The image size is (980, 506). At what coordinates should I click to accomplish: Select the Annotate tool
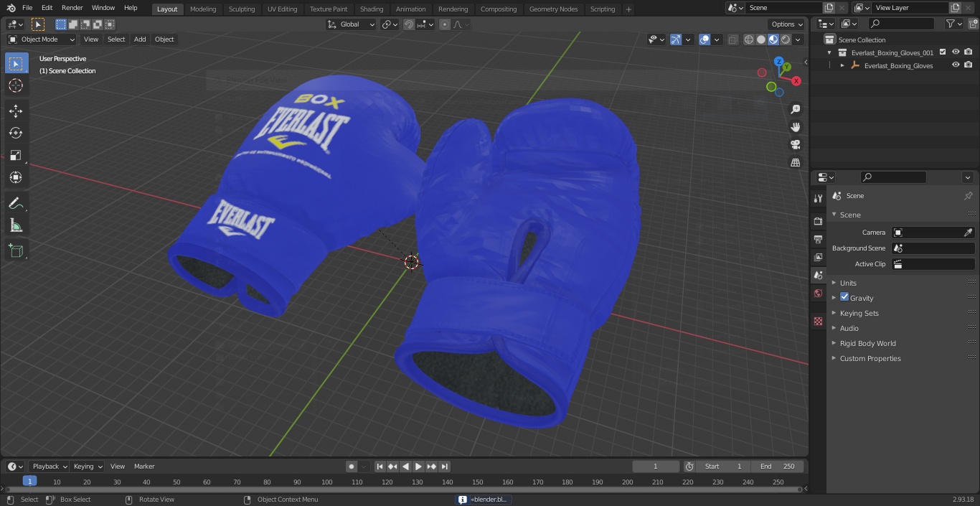(16, 203)
